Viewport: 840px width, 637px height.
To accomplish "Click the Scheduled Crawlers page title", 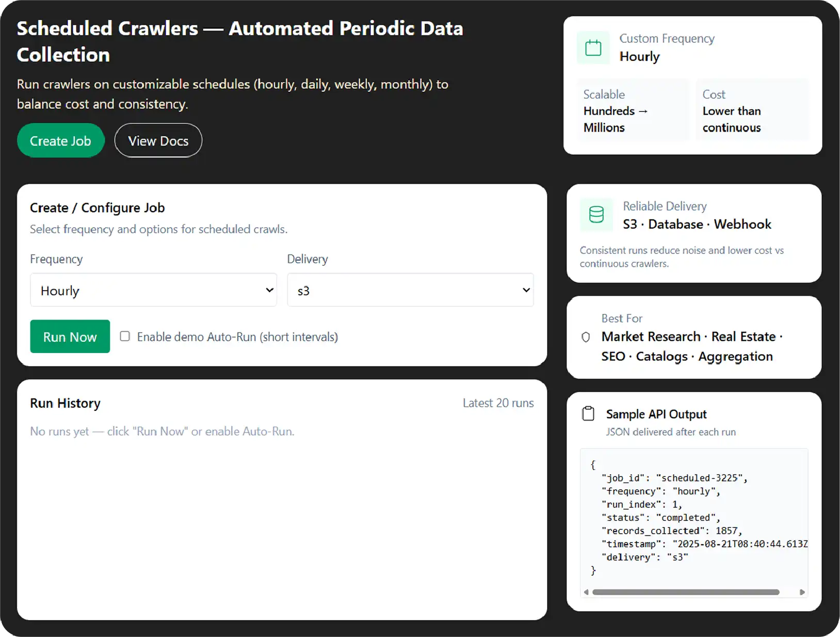I will tap(240, 41).
